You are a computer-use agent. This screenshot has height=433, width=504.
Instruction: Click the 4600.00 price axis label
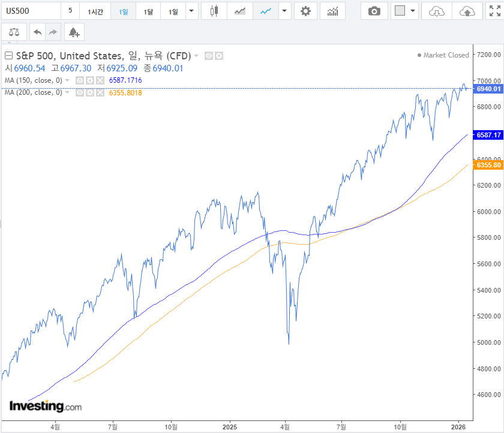click(488, 395)
